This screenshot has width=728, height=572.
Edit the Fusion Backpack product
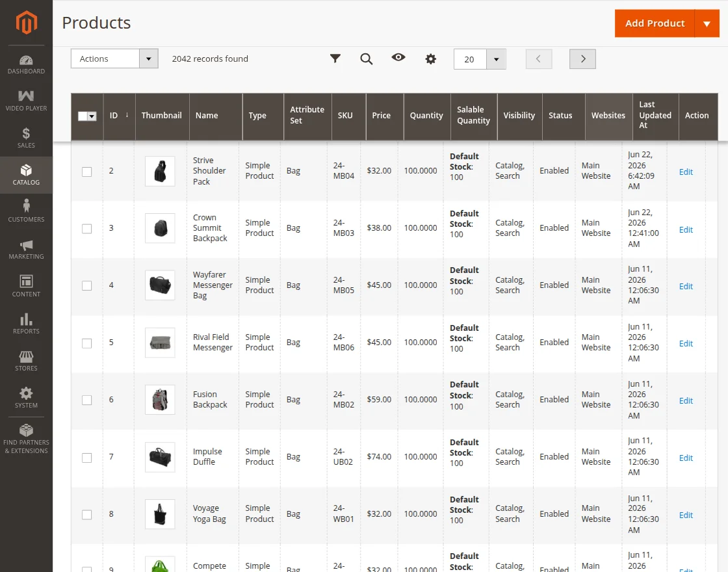pyautogui.click(x=686, y=400)
